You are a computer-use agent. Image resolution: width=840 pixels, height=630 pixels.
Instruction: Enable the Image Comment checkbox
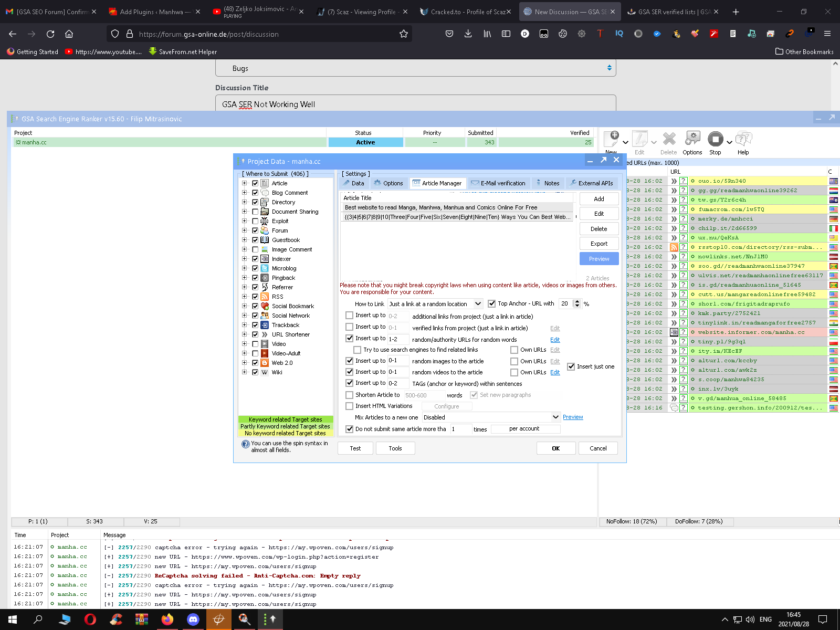[255, 249]
